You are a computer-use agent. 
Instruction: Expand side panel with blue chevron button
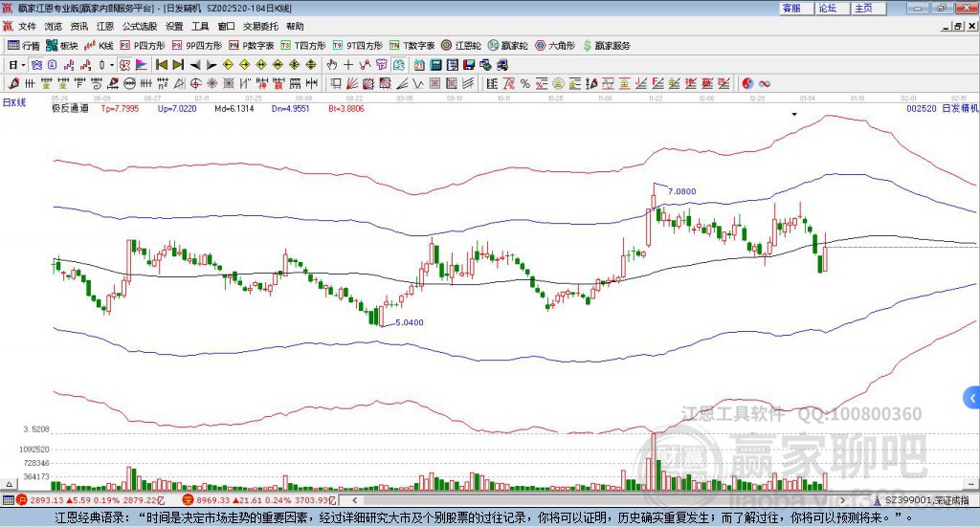(x=972, y=398)
